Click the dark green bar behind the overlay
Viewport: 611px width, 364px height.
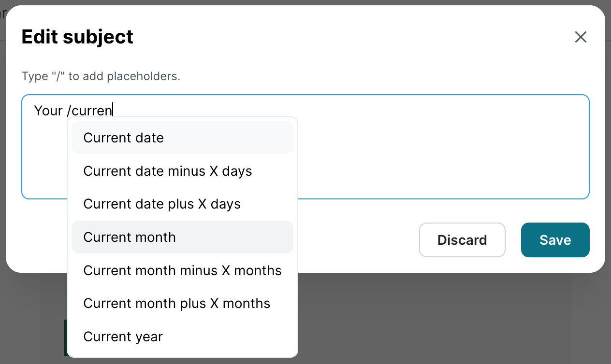65,338
